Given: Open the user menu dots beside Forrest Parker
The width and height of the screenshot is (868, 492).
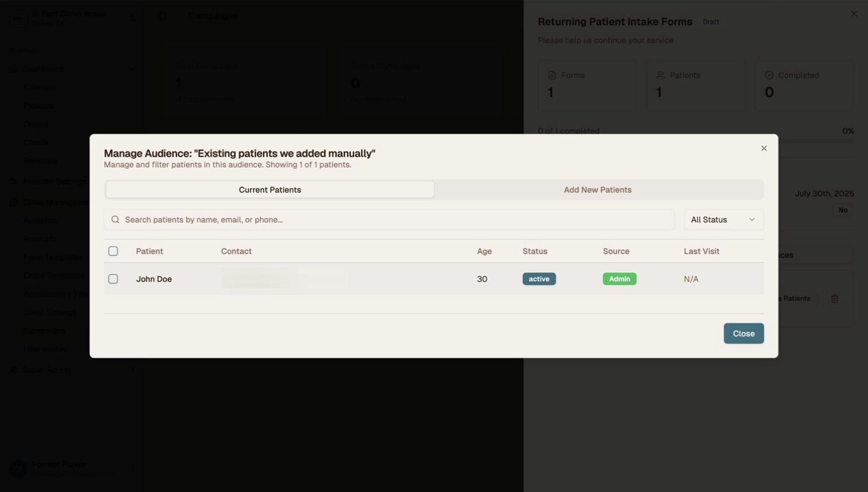Looking at the screenshot, I should click(x=133, y=469).
